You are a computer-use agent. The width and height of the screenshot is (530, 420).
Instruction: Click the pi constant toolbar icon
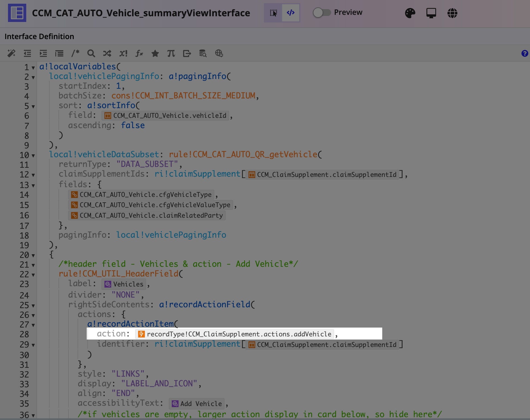pyautogui.click(x=171, y=53)
